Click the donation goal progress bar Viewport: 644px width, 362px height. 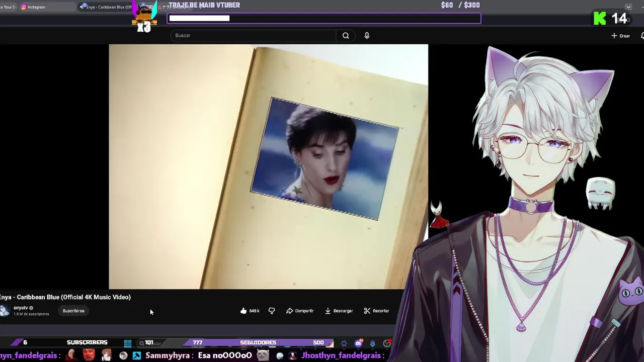tap(324, 18)
